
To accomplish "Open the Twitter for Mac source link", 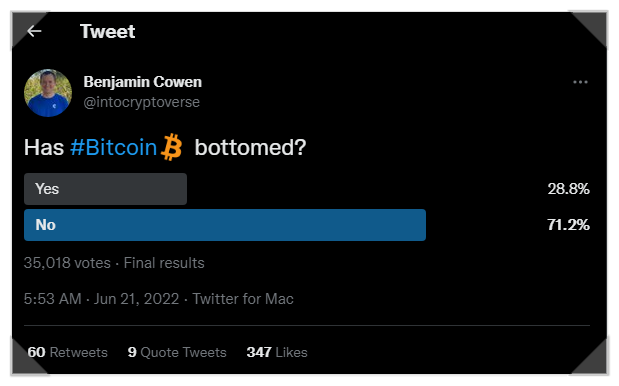I will [243, 299].
